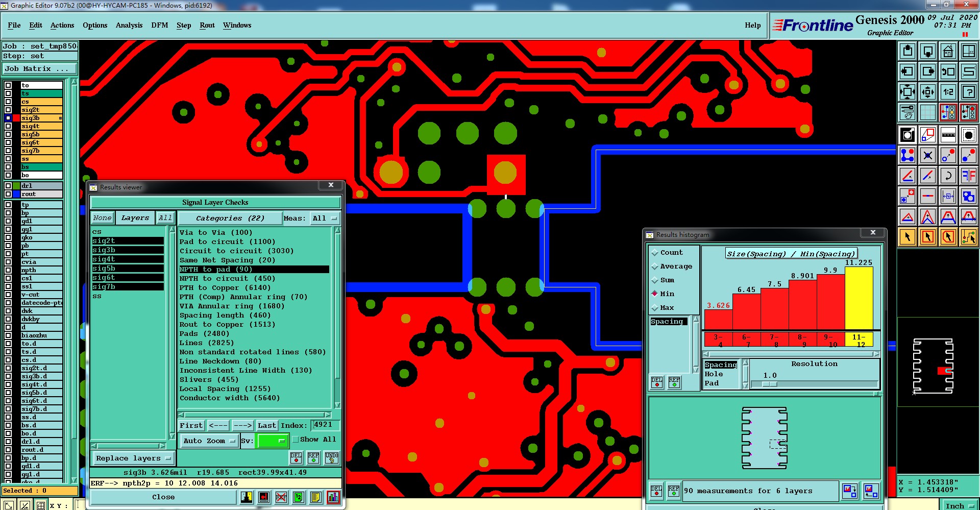Screen dimensions: 980x510
Task: Open the DFM menu
Action: (x=160, y=25)
